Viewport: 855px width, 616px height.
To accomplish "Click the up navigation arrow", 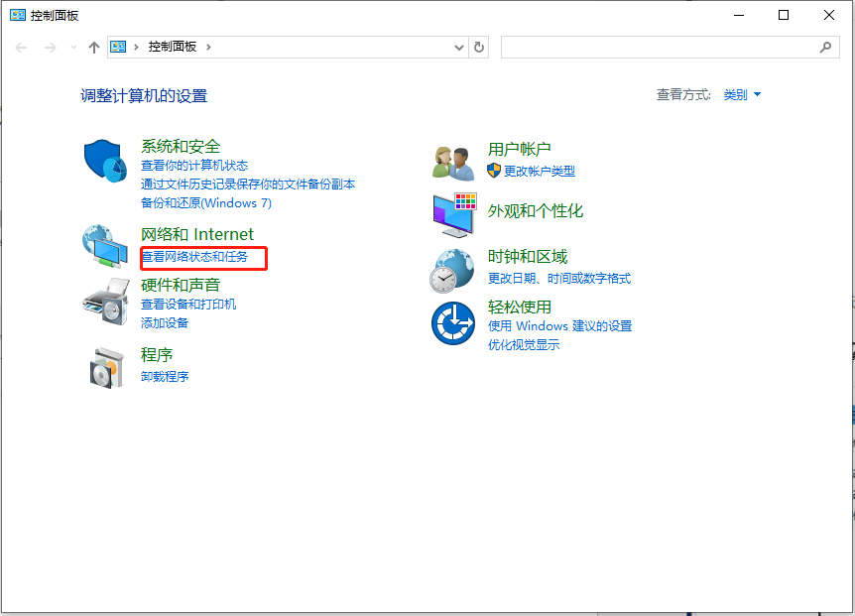I will coord(93,47).
